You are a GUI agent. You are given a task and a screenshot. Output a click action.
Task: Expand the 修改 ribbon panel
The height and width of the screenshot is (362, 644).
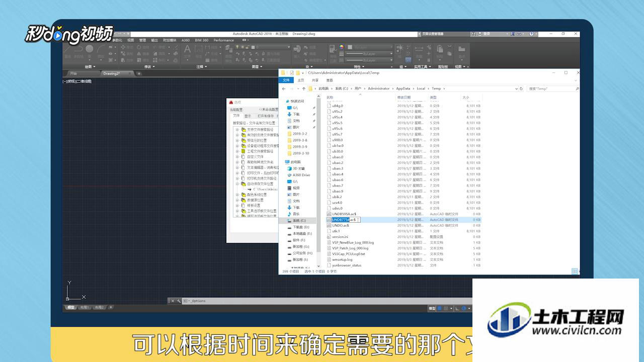point(149,66)
